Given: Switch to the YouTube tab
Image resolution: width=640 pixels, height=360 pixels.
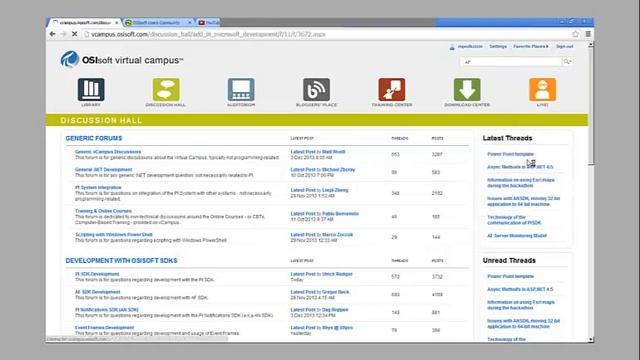Looking at the screenshot, I should point(208,23).
